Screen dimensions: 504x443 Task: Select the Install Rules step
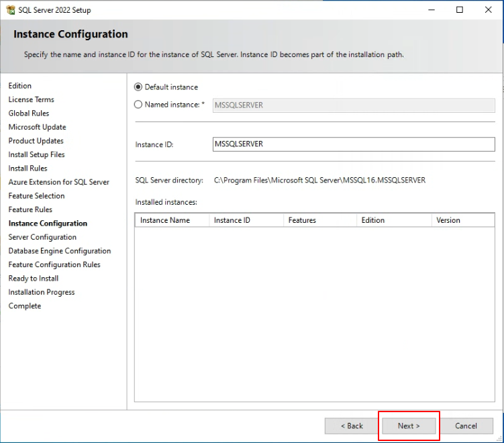click(28, 168)
